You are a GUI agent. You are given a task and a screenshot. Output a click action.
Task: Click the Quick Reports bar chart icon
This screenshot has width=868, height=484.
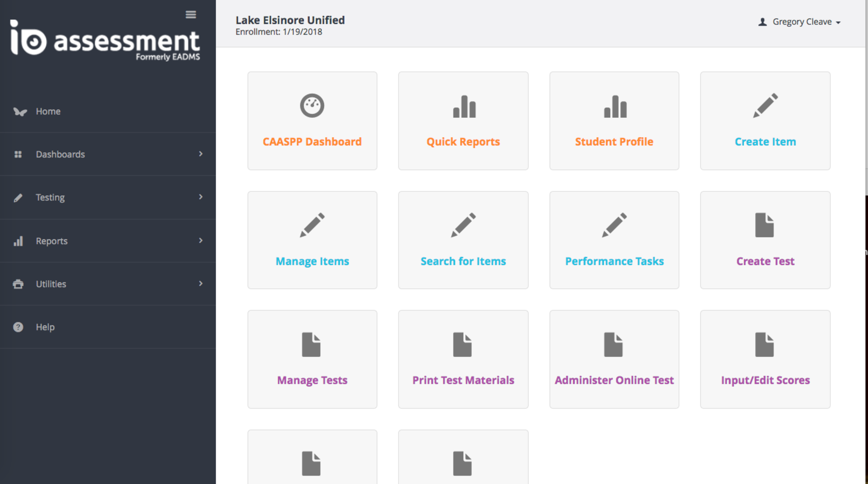(x=464, y=107)
